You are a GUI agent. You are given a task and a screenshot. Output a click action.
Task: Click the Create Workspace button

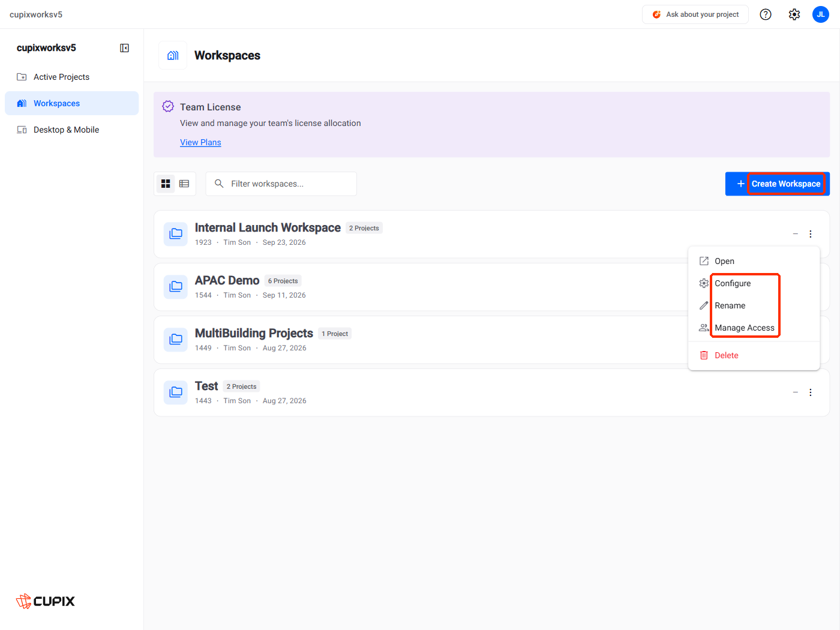[778, 184]
